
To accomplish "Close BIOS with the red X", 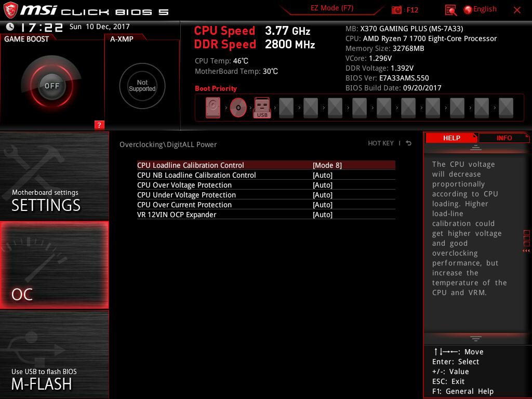I will [517, 10].
